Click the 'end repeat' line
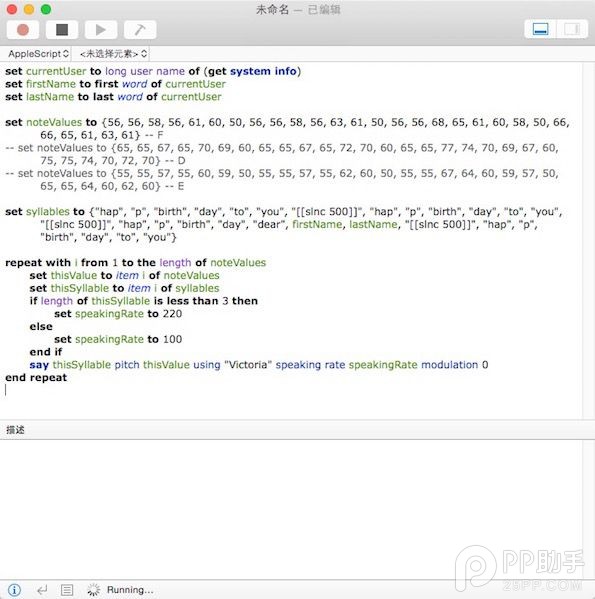The width and height of the screenshot is (595, 599). 36,377
